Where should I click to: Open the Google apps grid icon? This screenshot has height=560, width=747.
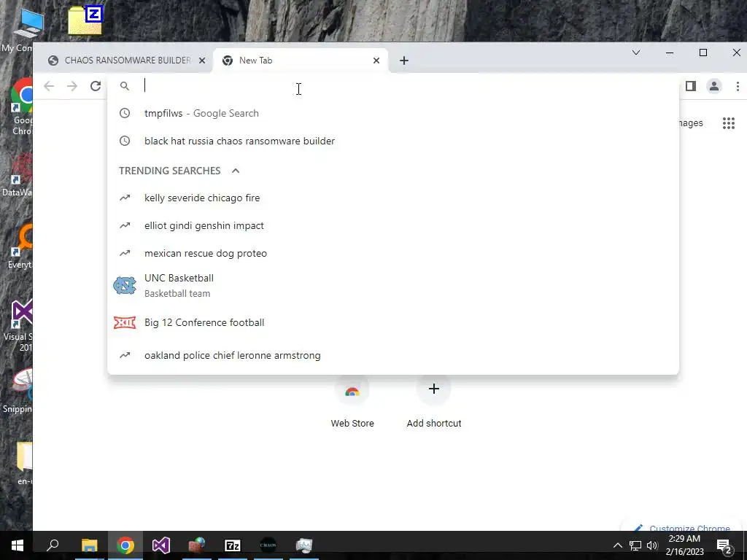pyautogui.click(x=729, y=123)
